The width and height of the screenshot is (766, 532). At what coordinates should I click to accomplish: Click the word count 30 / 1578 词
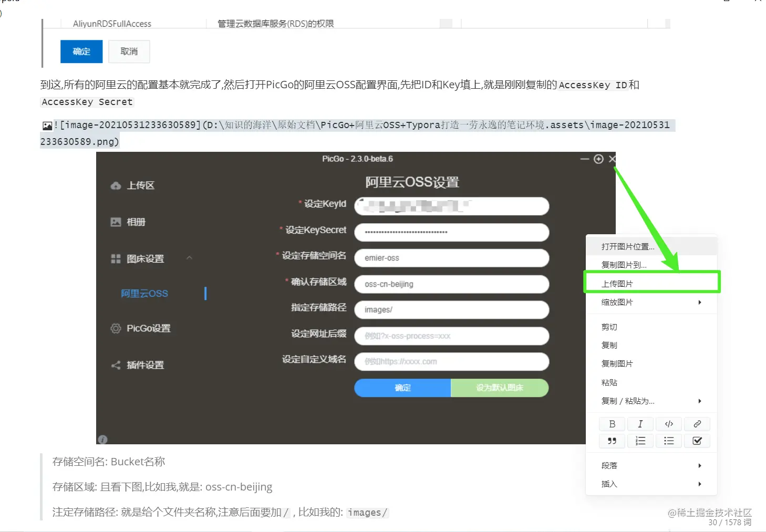coord(730,523)
